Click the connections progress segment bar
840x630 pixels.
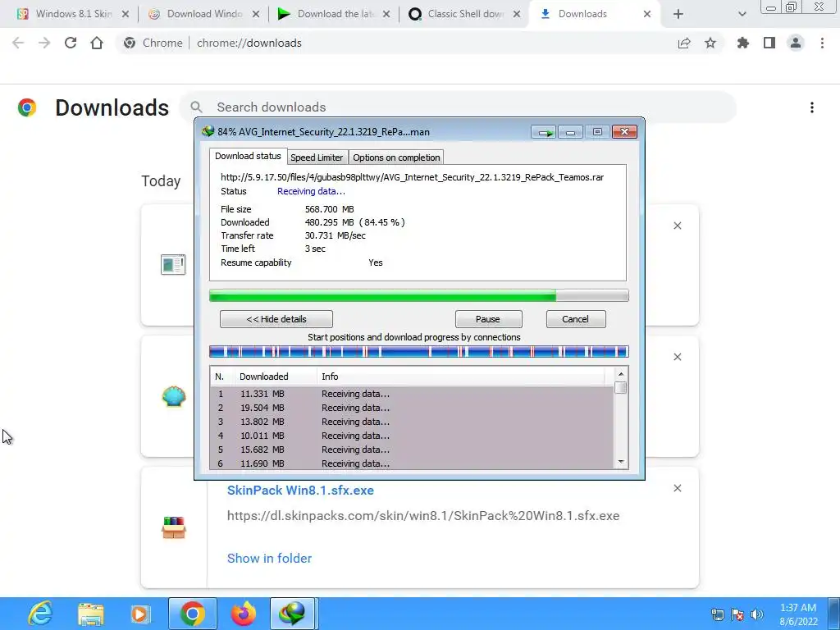point(419,352)
